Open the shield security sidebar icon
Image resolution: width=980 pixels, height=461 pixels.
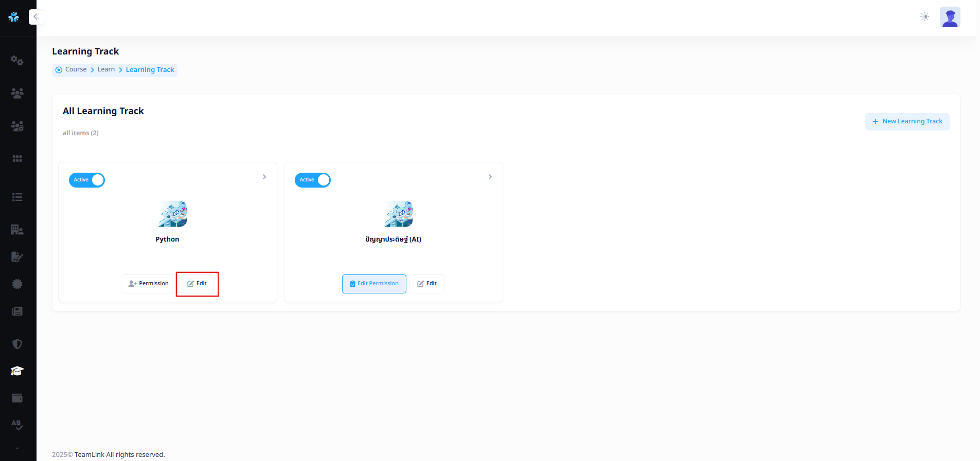pyautogui.click(x=17, y=344)
